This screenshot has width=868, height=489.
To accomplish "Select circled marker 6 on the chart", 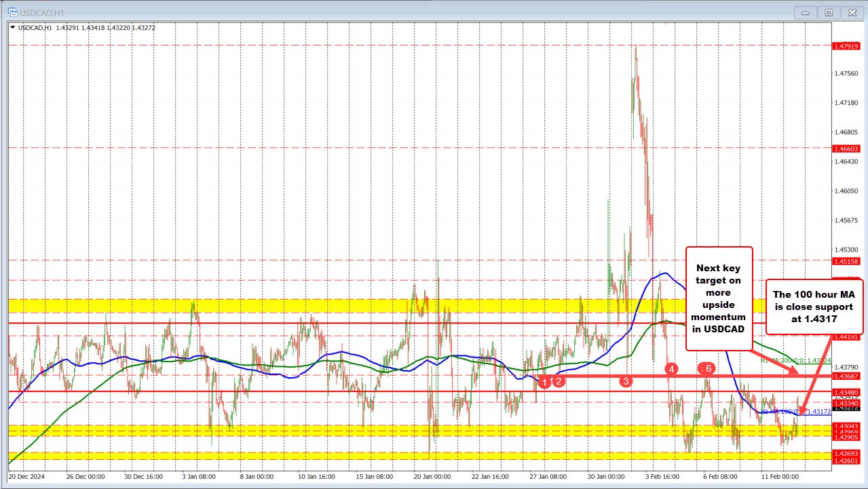I will 708,369.
